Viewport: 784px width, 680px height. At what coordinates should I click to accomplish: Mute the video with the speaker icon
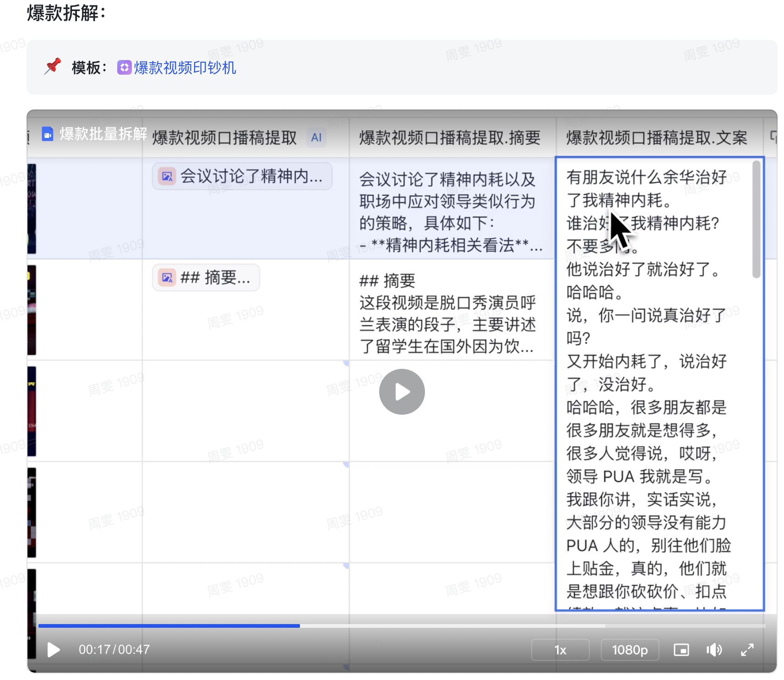click(x=714, y=650)
